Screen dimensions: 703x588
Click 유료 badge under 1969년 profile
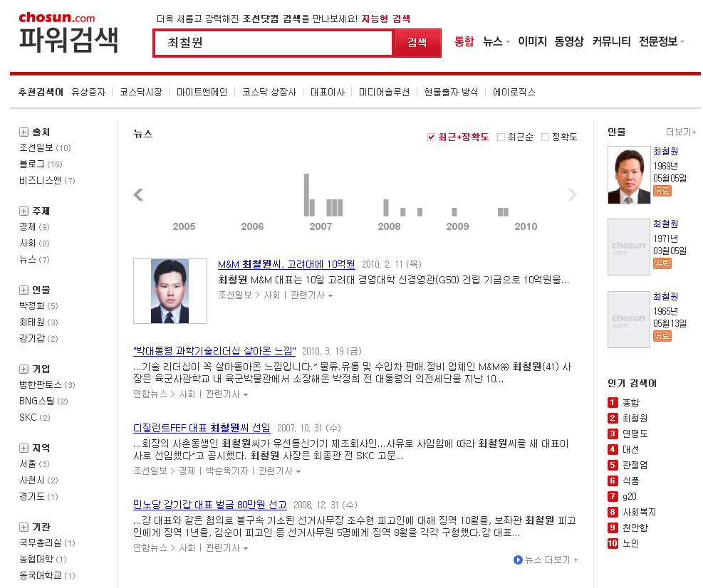click(x=662, y=191)
